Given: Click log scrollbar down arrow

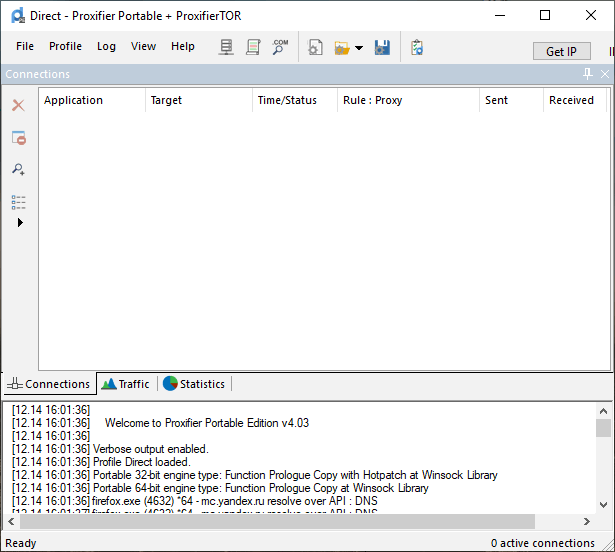Looking at the screenshot, I should click(x=603, y=505).
